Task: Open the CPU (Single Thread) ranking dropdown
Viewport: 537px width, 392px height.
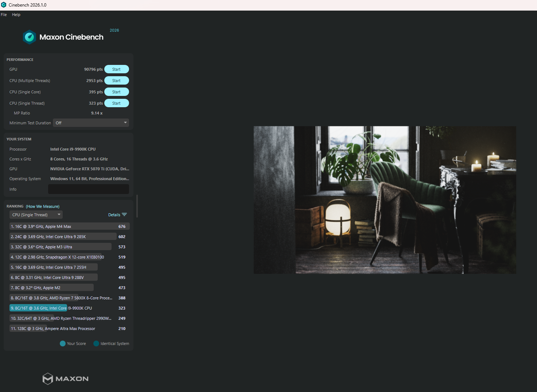Action: 36,215
